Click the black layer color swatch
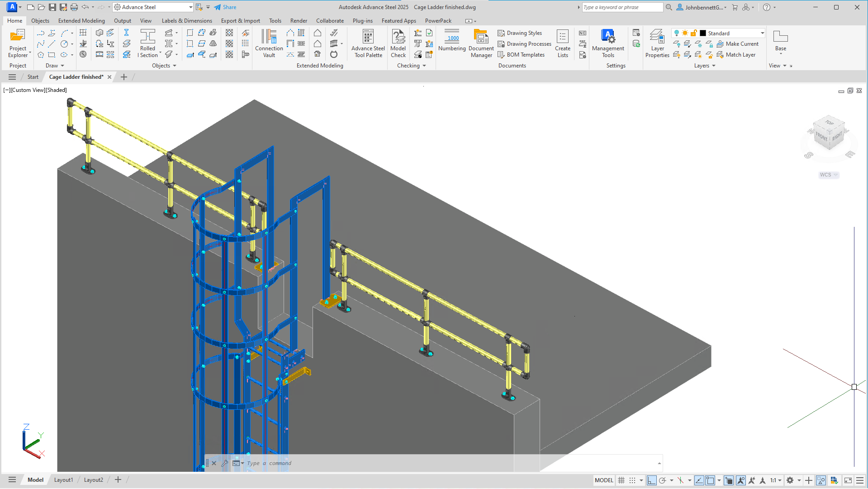868x489 pixels. (703, 33)
